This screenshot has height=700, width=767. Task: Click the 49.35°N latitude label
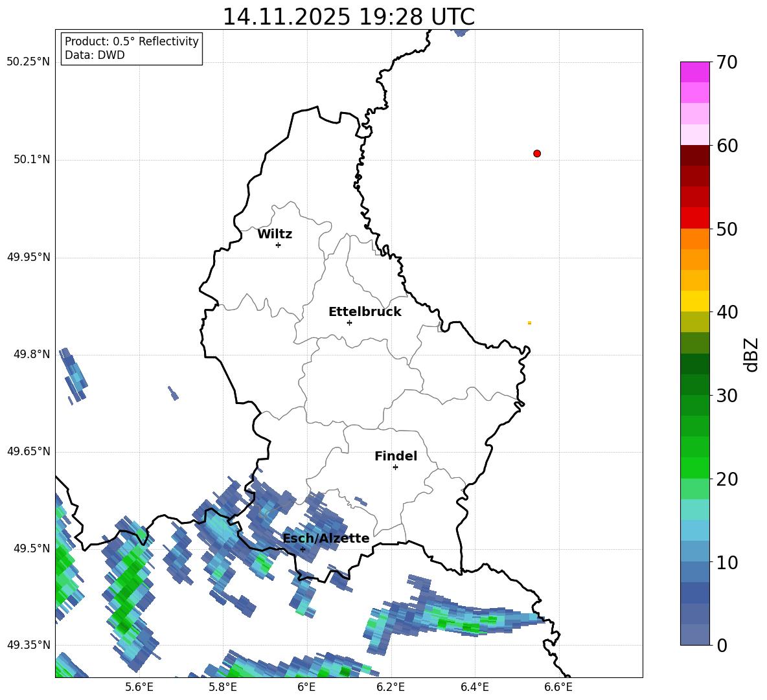point(29,645)
